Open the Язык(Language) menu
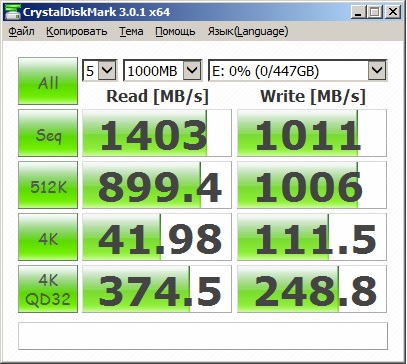 (248, 31)
